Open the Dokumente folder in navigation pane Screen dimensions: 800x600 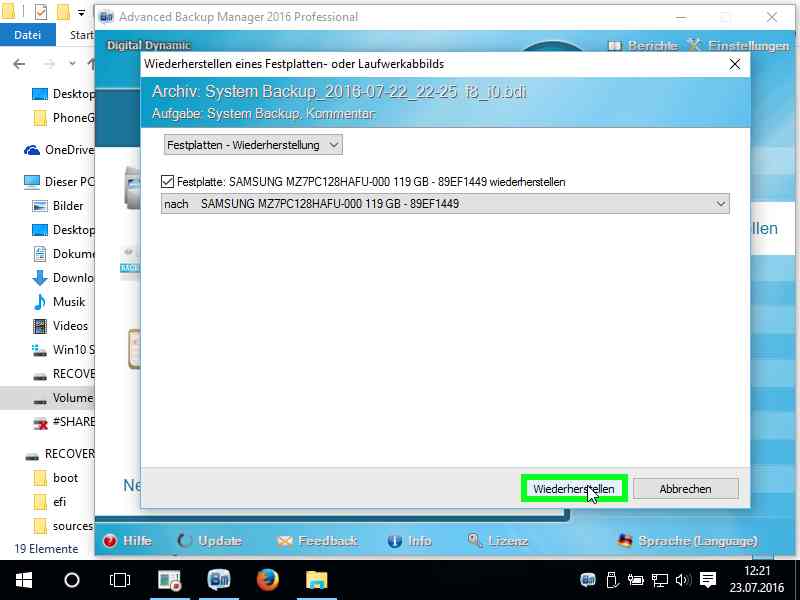63,254
